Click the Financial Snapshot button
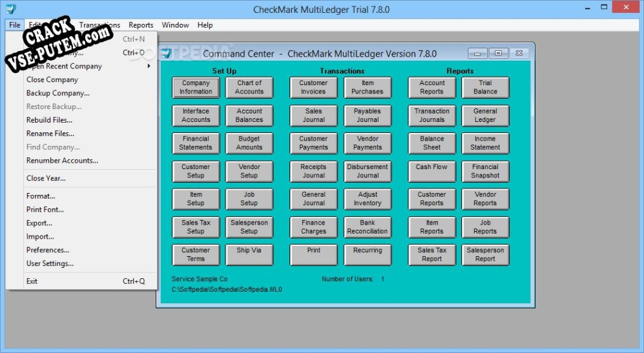Image resolution: width=644 pixels, height=353 pixels. pyautogui.click(x=485, y=171)
